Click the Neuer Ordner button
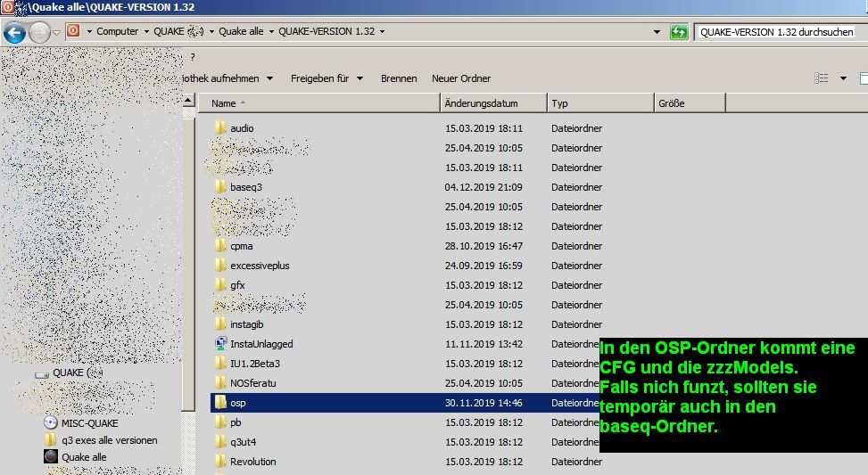Screen dimensions: 868x475 click(x=461, y=78)
